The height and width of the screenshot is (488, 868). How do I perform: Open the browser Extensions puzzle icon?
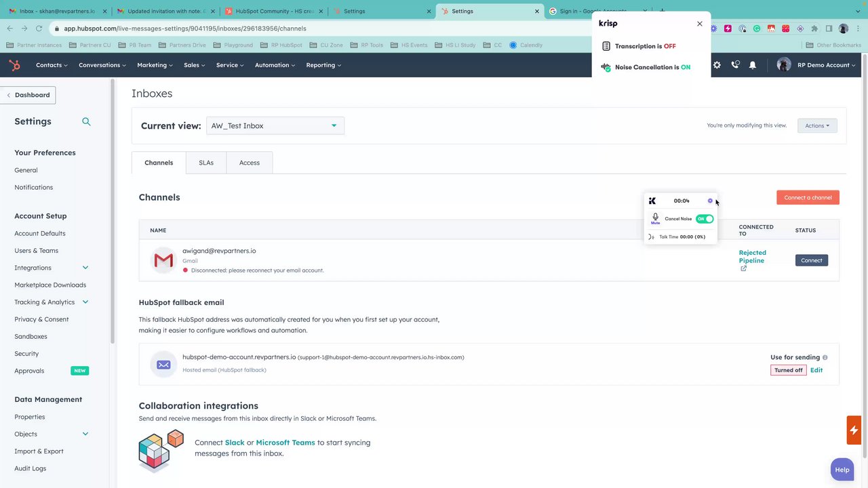pyautogui.click(x=814, y=28)
